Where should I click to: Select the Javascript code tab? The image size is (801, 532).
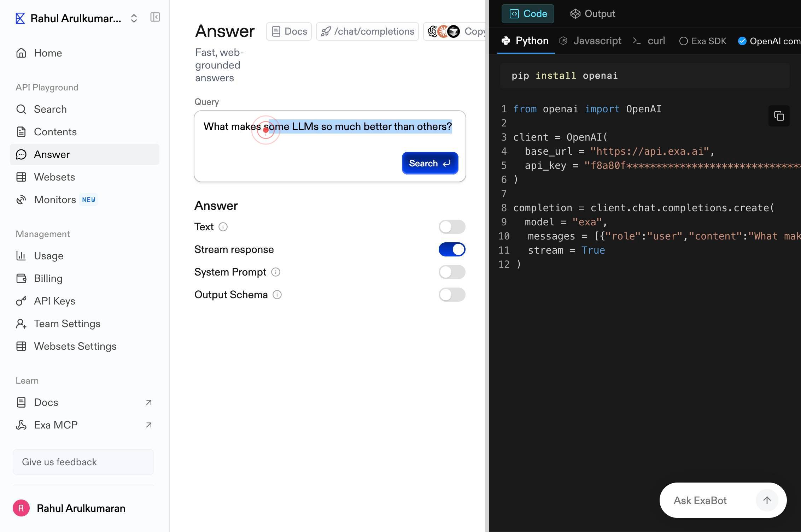(590, 41)
